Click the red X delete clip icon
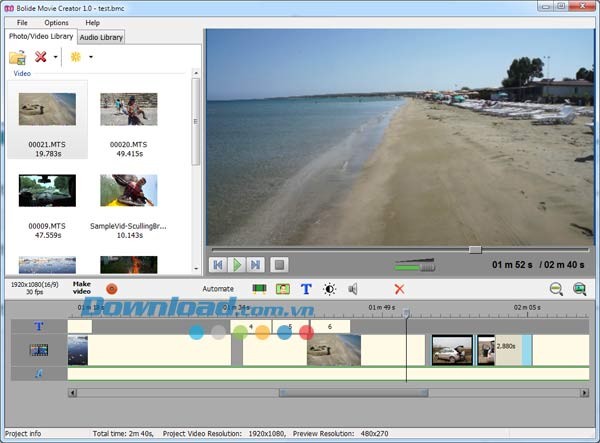600x443 pixels. [399, 289]
